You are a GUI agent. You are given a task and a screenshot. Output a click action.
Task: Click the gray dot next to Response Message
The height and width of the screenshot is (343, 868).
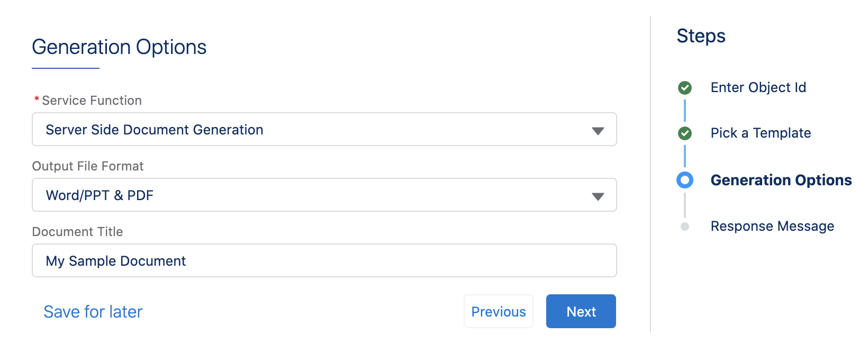tap(685, 226)
